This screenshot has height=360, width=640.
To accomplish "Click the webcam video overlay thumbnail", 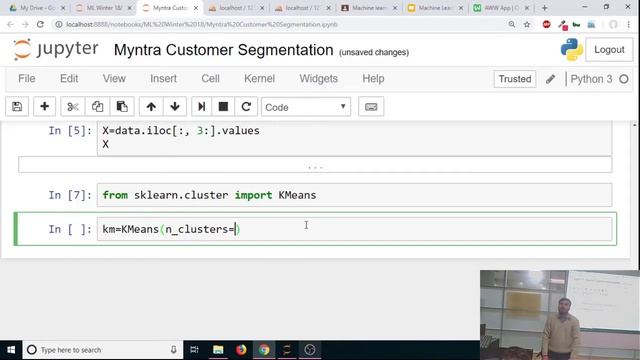I will 560,315.
